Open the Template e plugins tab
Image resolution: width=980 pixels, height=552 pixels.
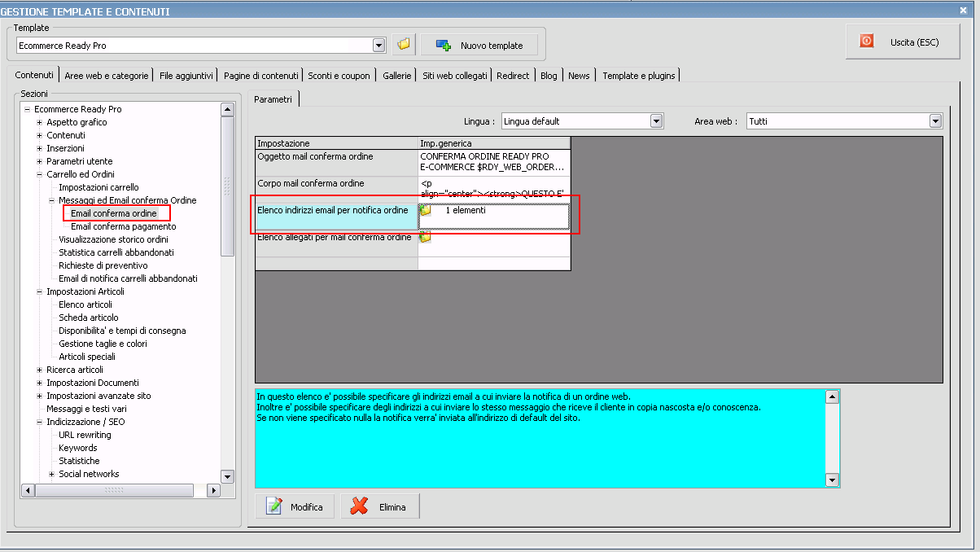[x=639, y=75]
